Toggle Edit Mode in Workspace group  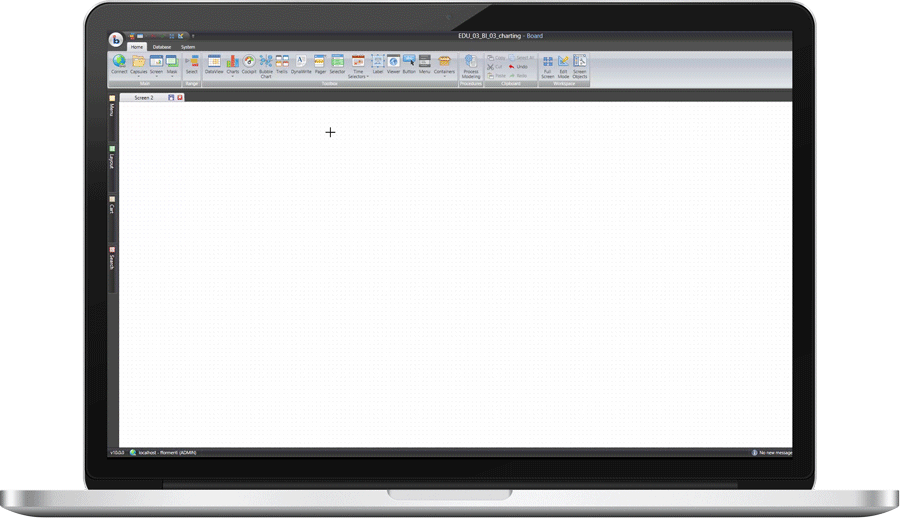tap(563, 67)
